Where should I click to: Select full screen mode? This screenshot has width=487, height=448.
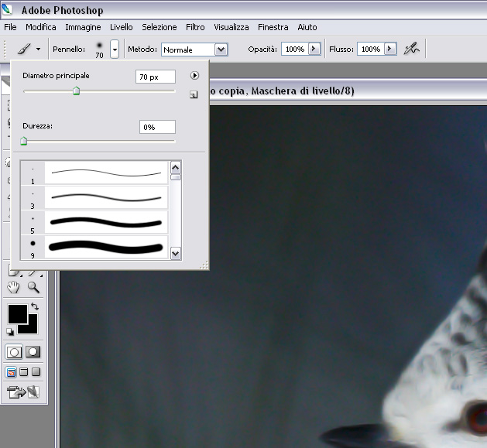click(x=36, y=371)
